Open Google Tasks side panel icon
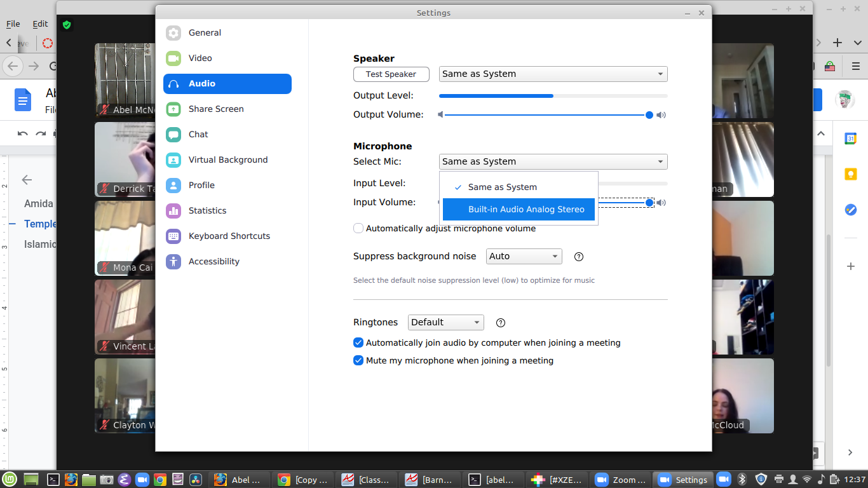 tap(851, 210)
